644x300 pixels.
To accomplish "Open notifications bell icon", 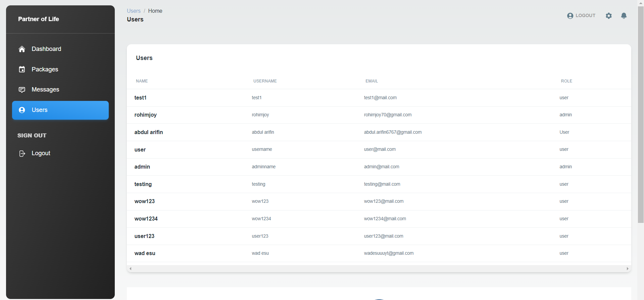I will click(624, 16).
